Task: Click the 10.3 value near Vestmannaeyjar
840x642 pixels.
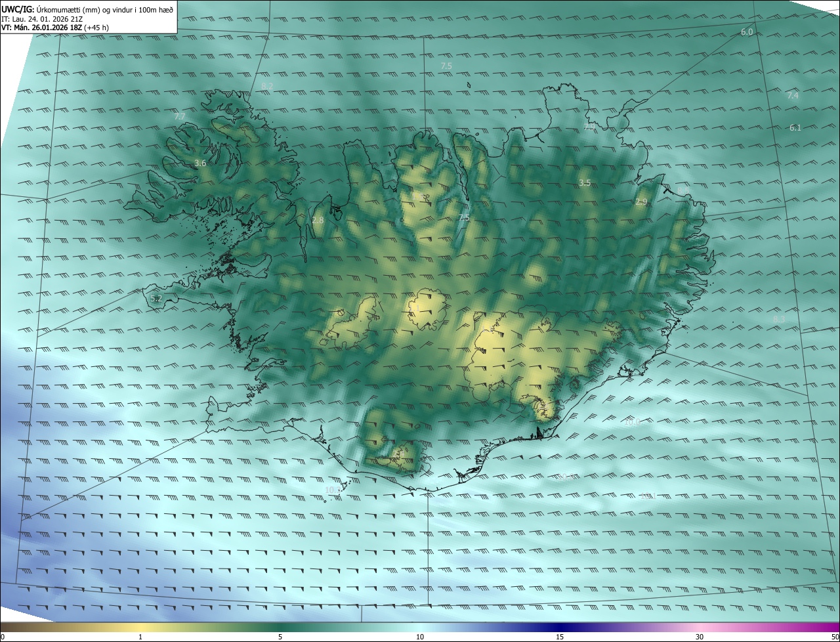Action: click(x=333, y=490)
